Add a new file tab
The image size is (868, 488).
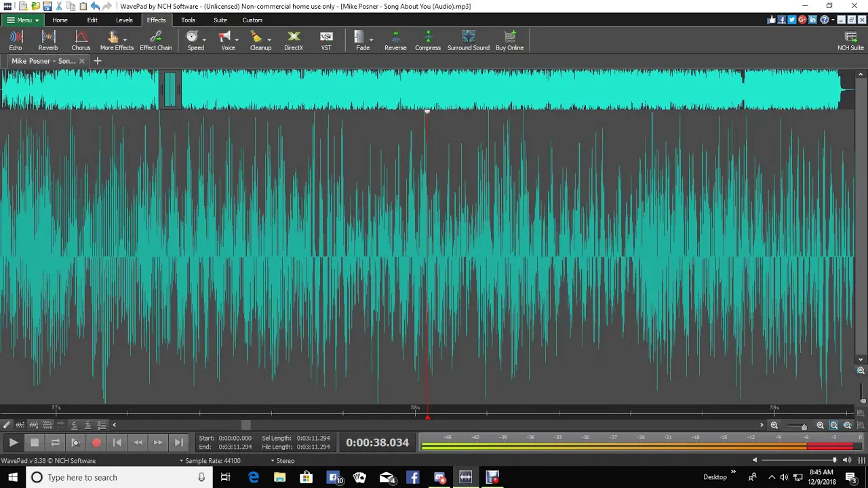pyautogui.click(x=97, y=61)
